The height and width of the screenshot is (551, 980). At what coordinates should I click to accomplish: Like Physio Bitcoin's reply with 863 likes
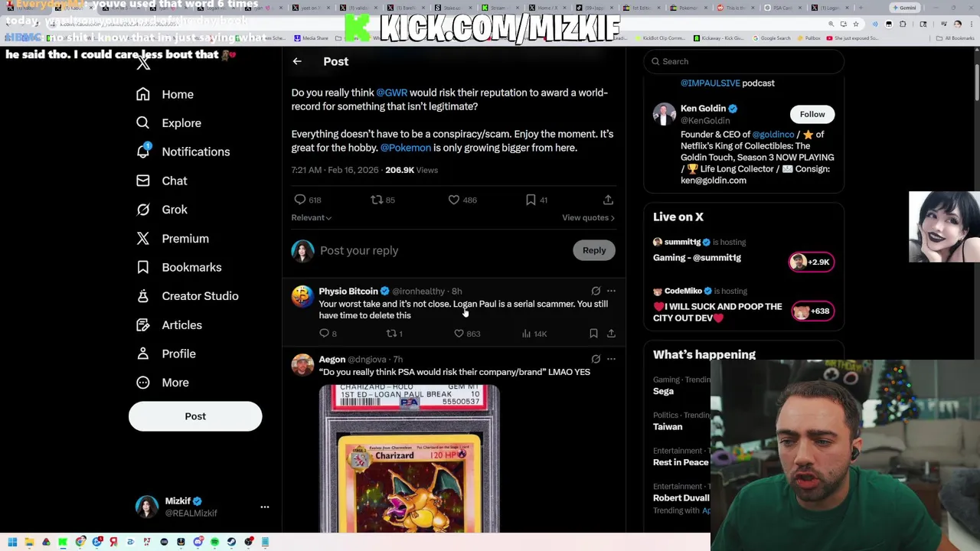(467, 334)
